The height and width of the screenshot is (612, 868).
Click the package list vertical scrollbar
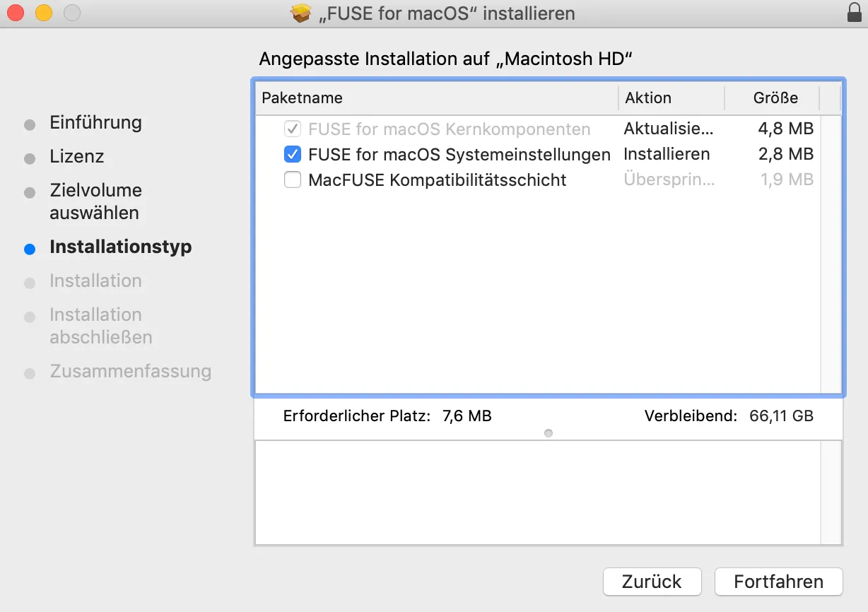pyautogui.click(x=831, y=254)
